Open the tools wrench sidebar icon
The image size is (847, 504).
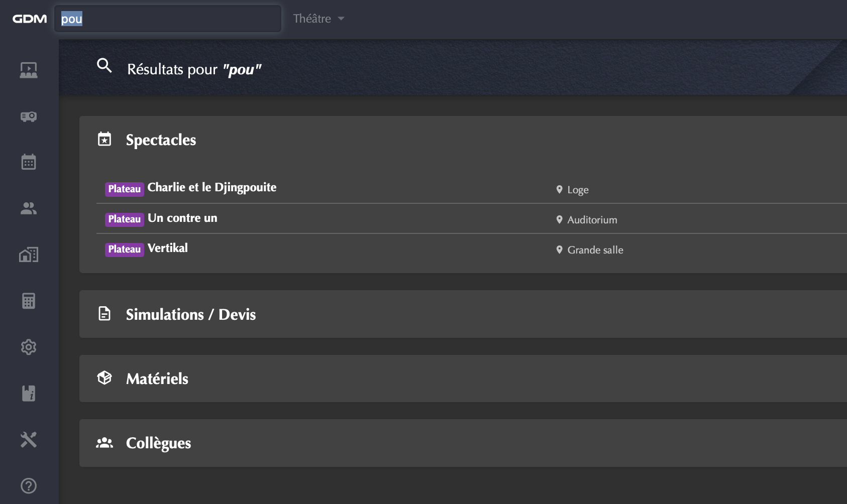(x=29, y=439)
